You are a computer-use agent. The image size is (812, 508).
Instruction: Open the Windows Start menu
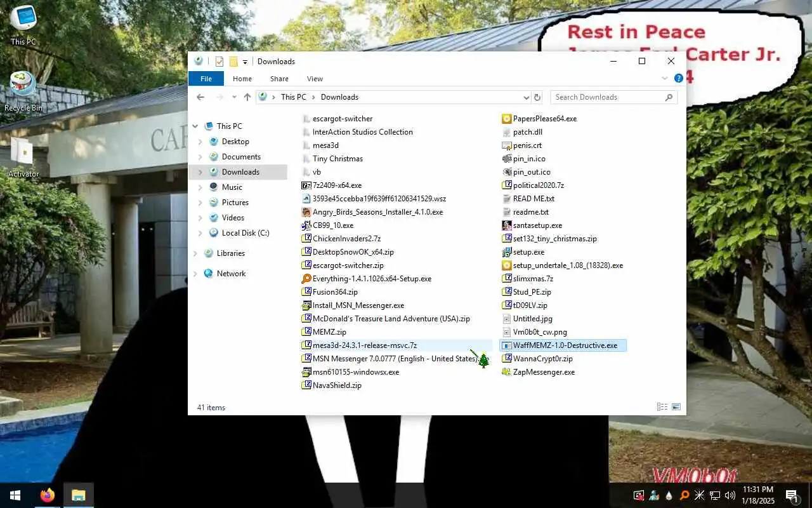15,495
